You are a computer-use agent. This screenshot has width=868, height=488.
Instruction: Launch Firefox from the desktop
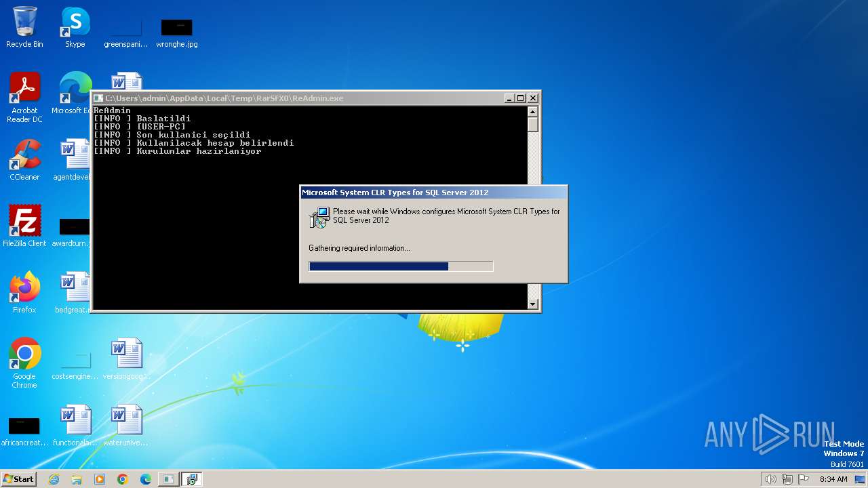(24, 293)
